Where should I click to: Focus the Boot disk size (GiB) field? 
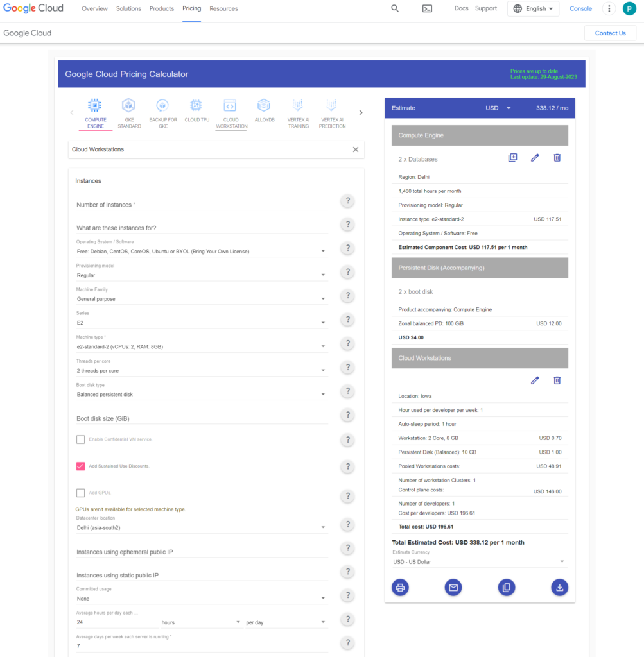point(202,418)
